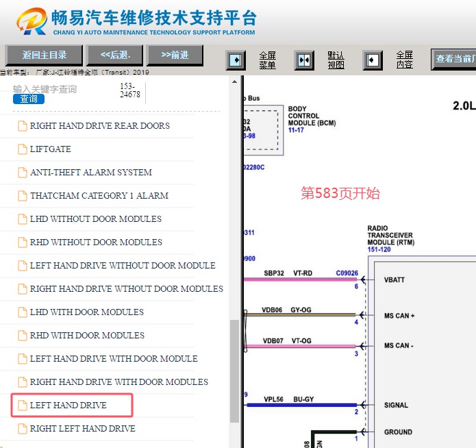Select 全屏菜单 label
Image resolution: width=476 pixels, height=448 pixels.
click(x=267, y=60)
